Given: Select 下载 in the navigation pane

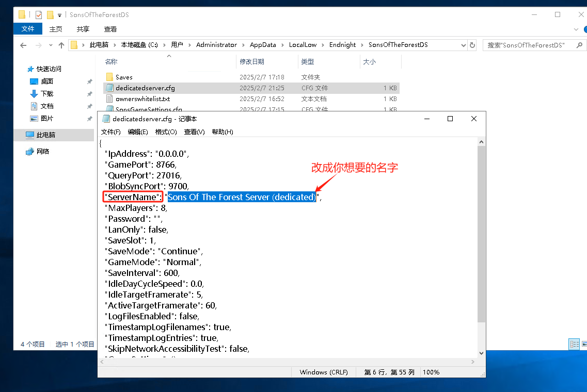Looking at the screenshot, I should pyautogui.click(x=47, y=93).
